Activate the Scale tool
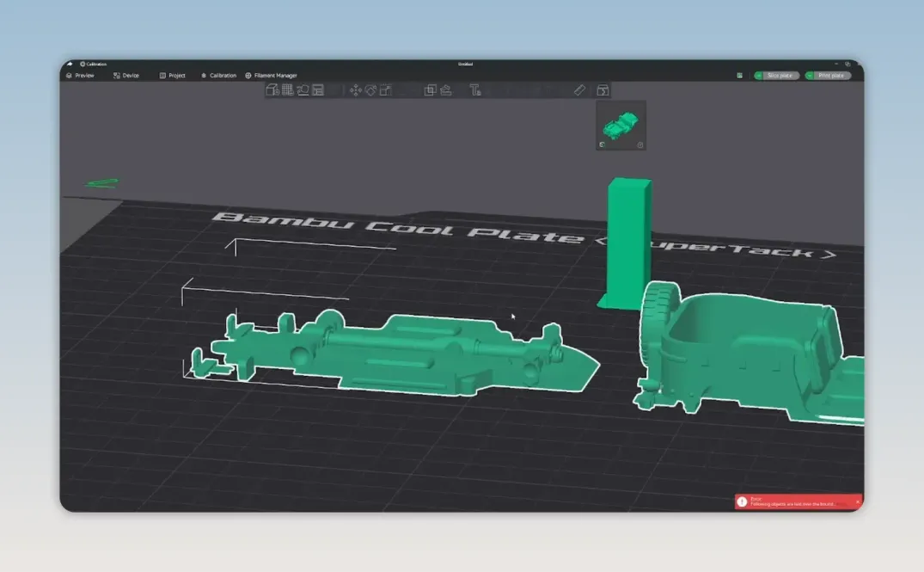 click(x=386, y=89)
